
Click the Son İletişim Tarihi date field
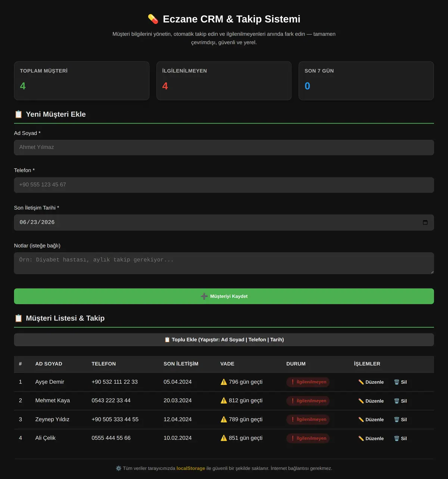click(x=224, y=222)
